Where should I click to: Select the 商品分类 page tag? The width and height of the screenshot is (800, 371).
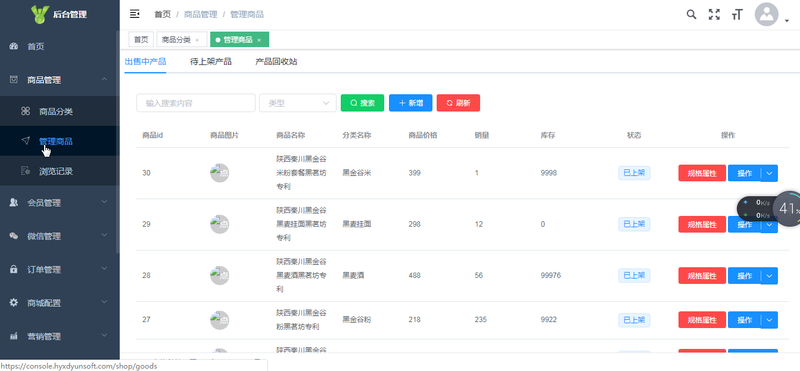pyautogui.click(x=181, y=39)
